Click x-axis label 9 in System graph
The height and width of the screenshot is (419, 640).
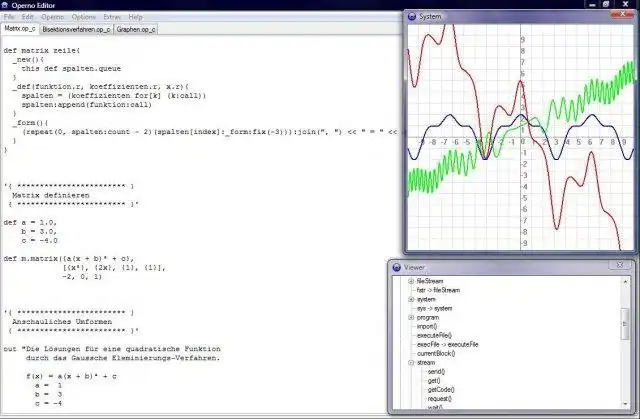(624, 142)
